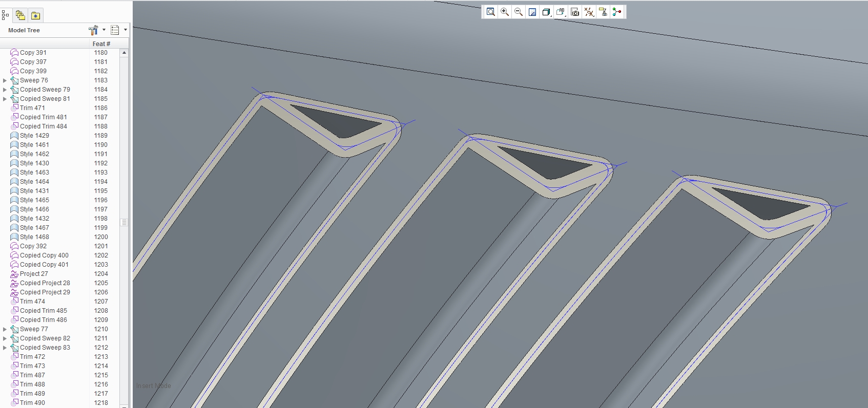Select Copy 399 in the tree
Image resolution: width=868 pixels, height=408 pixels.
[x=33, y=71]
